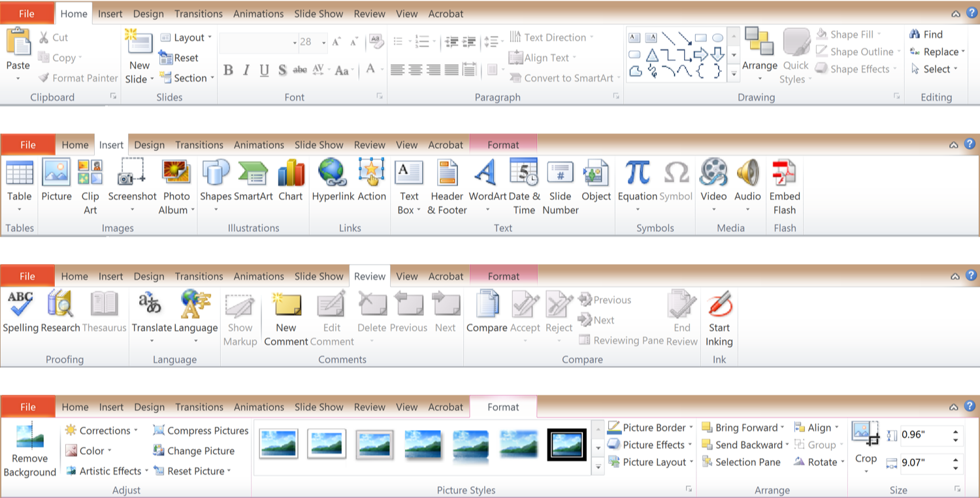980x498 pixels.
Task: Click the Start Inking pen icon
Action: [719, 305]
